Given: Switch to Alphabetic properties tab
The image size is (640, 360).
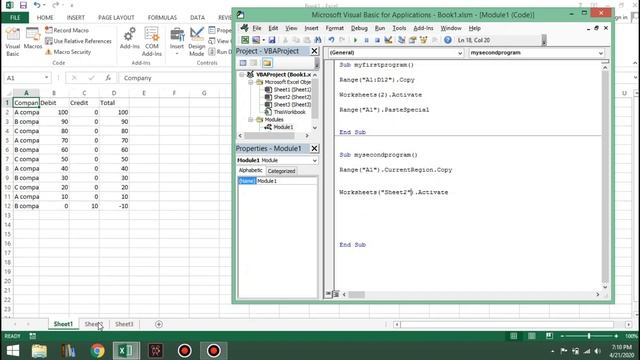Looking at the screenshot, I should 251,170.
